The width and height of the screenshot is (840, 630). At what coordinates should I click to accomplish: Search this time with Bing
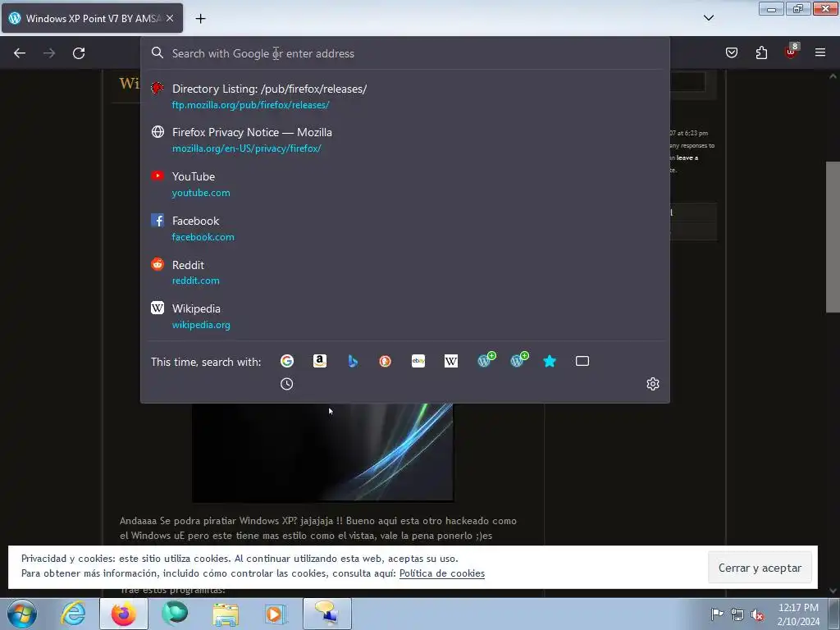point(353,361)
